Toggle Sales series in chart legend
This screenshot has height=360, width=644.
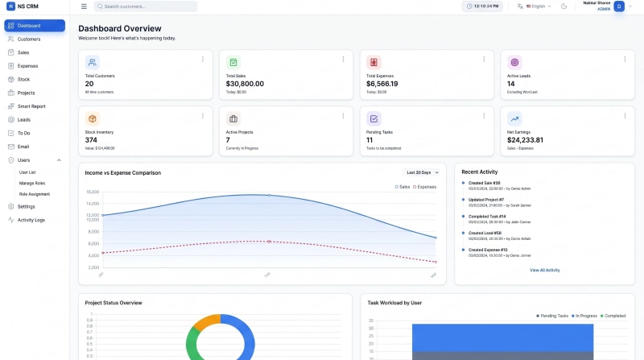click(402, 187)
